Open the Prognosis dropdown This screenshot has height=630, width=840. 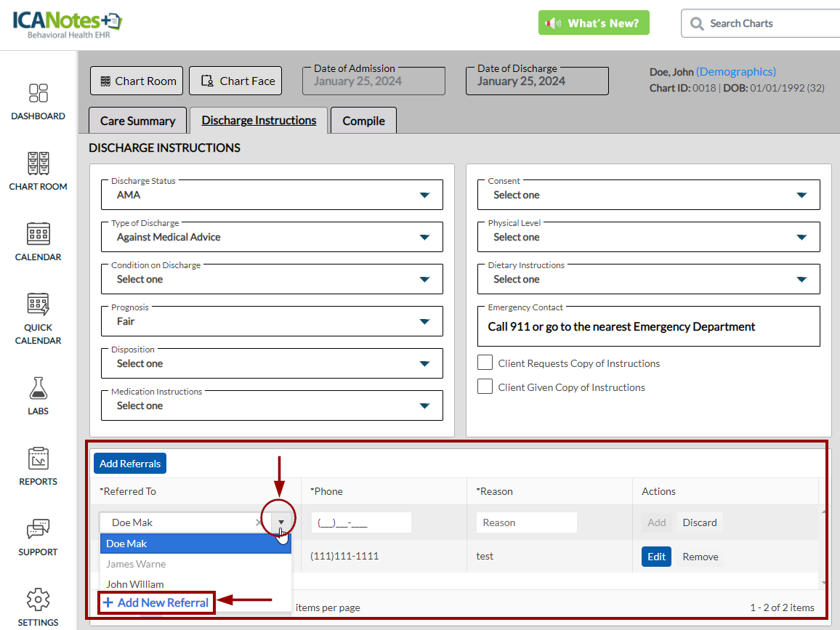coord(424,321)
